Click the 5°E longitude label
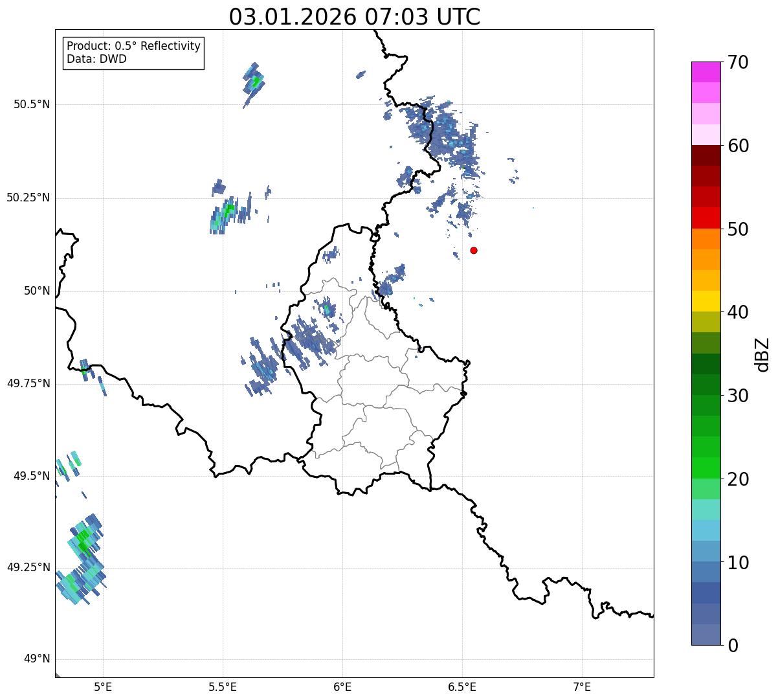 point(103,687)
